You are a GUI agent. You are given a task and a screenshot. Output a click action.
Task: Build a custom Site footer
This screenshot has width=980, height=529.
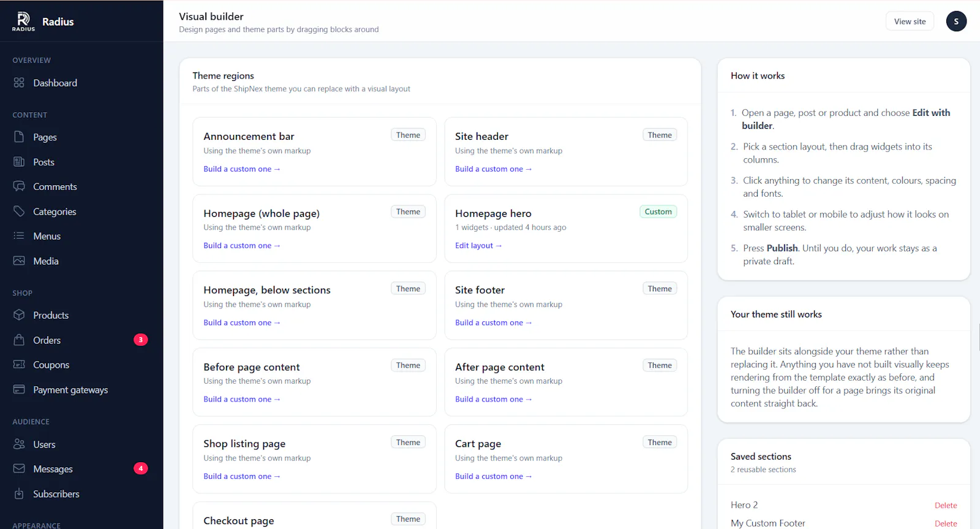(x=494, y=323)
